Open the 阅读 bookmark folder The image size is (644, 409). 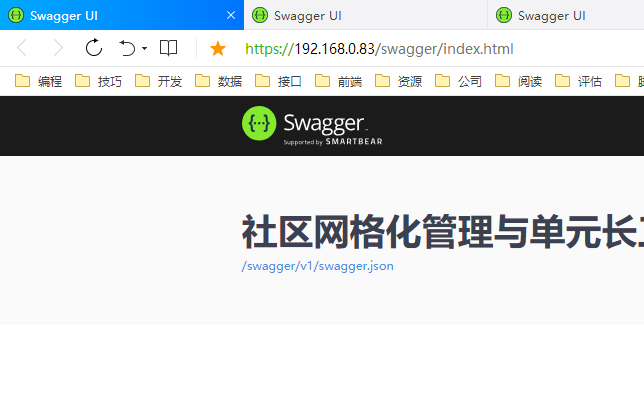(x=519, y=81)
